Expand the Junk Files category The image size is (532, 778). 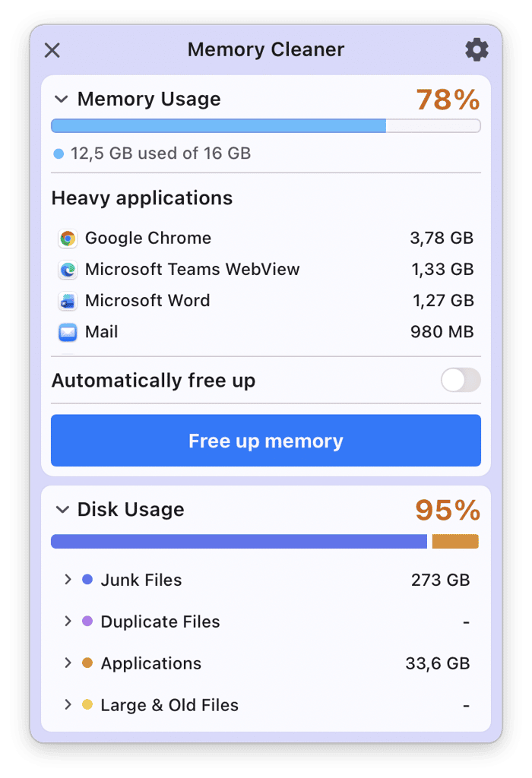68,580
